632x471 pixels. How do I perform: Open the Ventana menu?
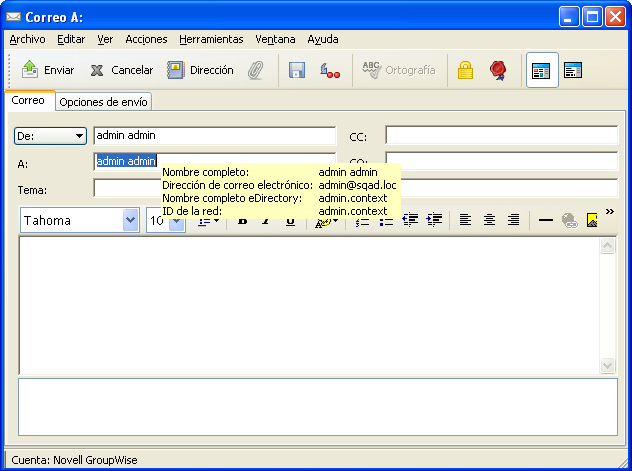click(275, 39)
